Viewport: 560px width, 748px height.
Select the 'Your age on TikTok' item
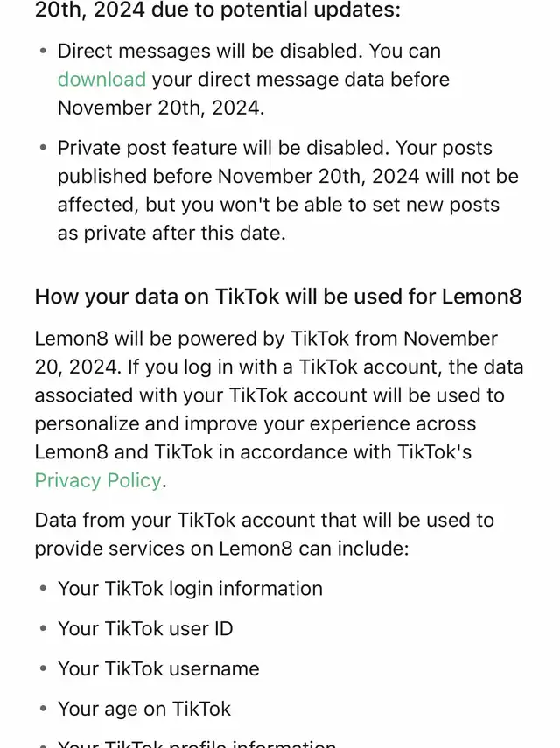click(x=144, y=709)
